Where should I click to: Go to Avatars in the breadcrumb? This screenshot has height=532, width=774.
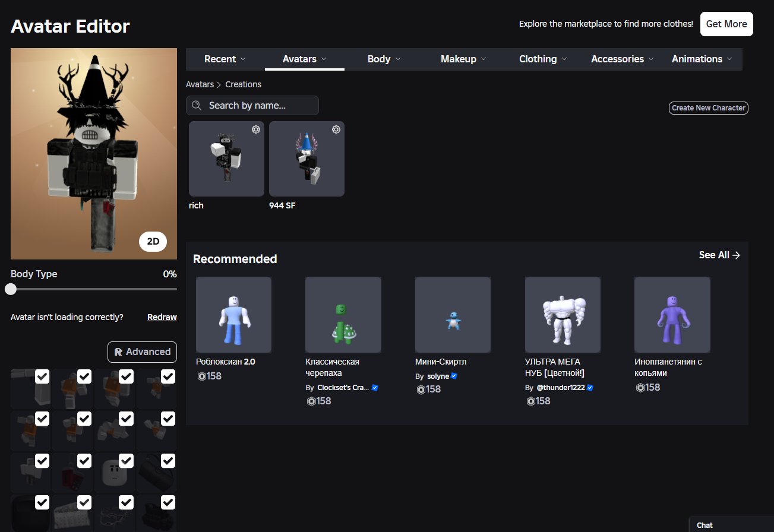click(200, 84)
